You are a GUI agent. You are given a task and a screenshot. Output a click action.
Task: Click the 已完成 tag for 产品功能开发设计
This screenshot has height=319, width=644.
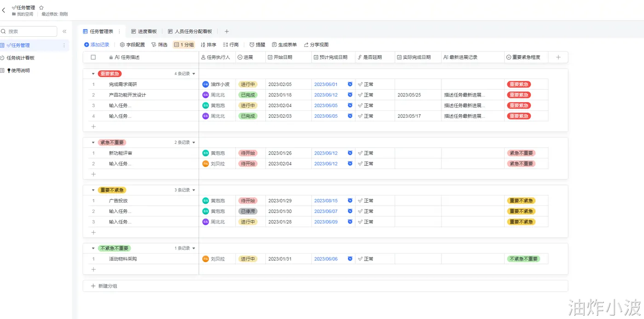(247, 95)
